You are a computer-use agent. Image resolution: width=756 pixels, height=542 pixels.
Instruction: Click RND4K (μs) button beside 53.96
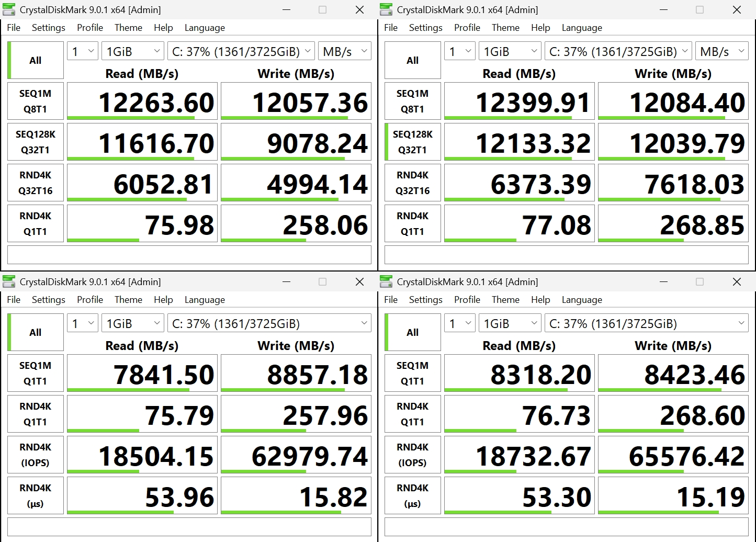click(x=36, y=495)
